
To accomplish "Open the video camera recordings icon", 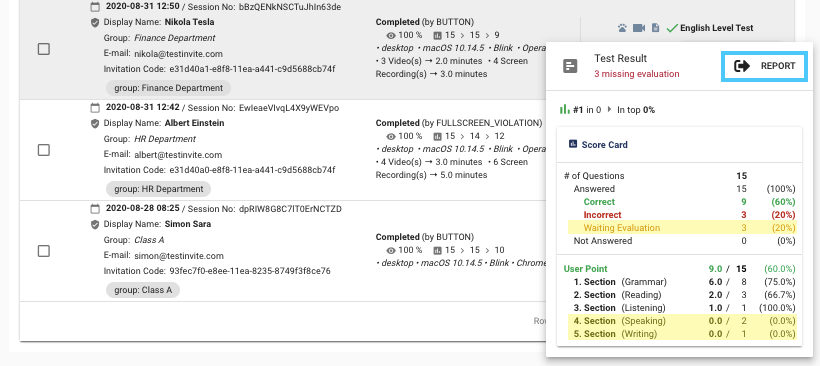I will pos(639,28).
